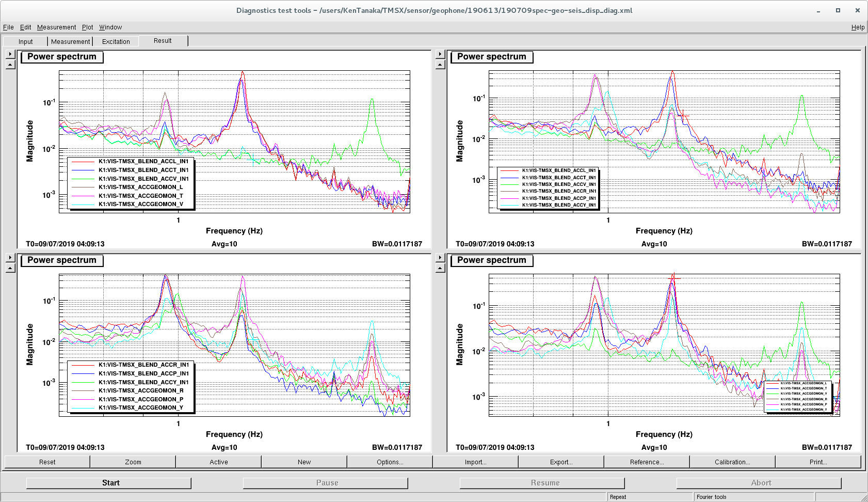
Task: Select the Result tab
Action: [x=163, y=41]
